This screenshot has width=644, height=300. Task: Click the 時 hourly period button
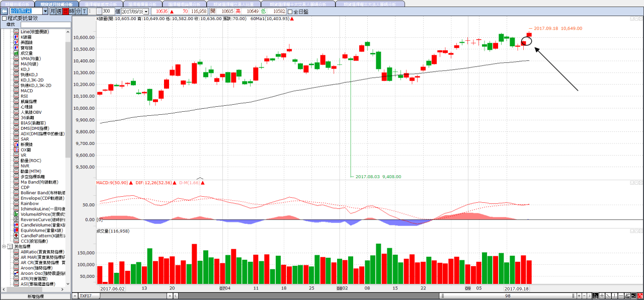(71, 11)
